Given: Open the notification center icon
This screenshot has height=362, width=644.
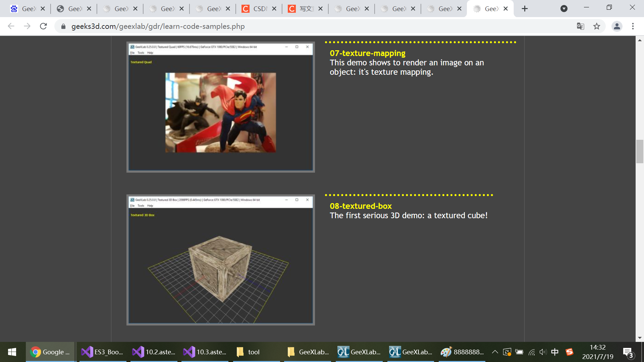Looking at the screenshot, I should (x=628, y=352).
